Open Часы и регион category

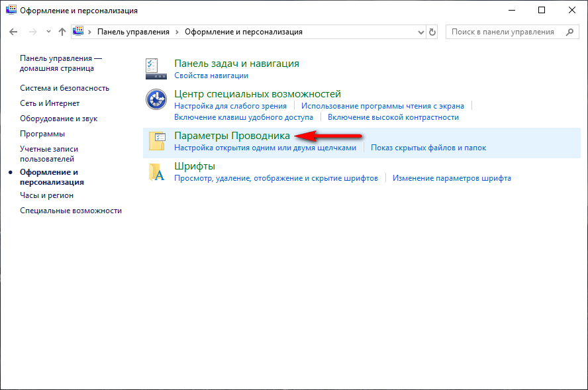click(46, 195)
